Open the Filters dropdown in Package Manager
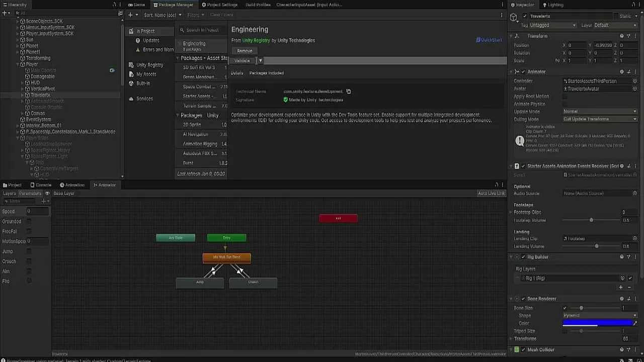 pyautogui.click(x=195, y=15)
